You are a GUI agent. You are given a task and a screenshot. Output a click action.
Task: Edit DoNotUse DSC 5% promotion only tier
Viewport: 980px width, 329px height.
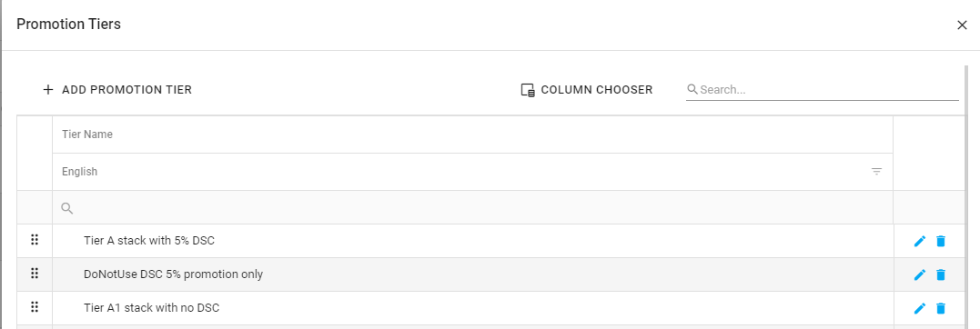pyautogui.click(x=919, y=274)
